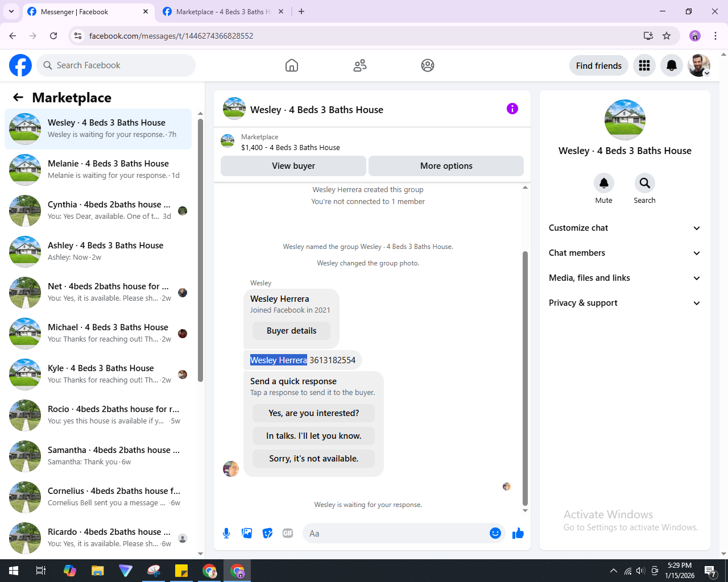
Task: Click into the Search Facebook field
Action: (116, 65)
